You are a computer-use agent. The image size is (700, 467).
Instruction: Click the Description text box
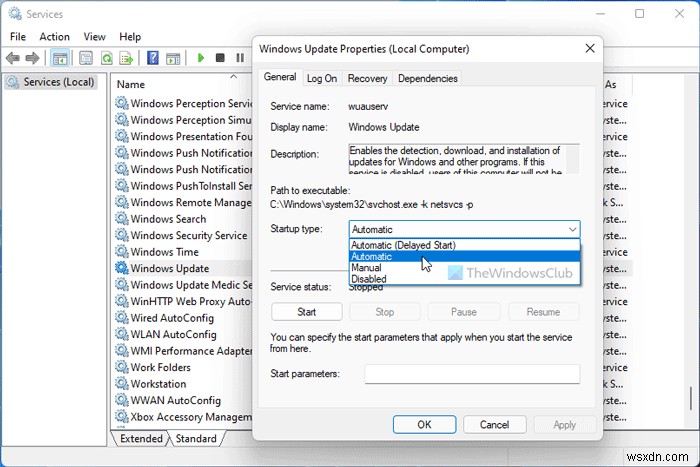point(464,159)
